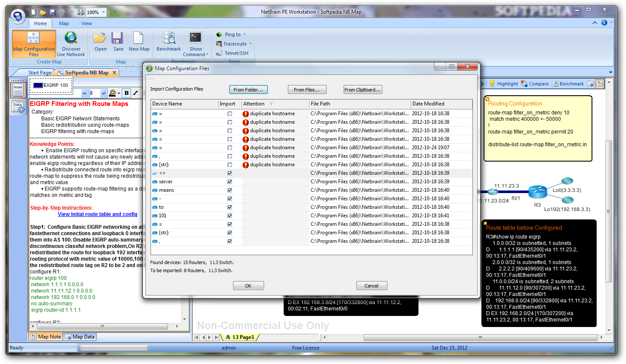Collapse the ribbon using the chevron

point(595,23)
